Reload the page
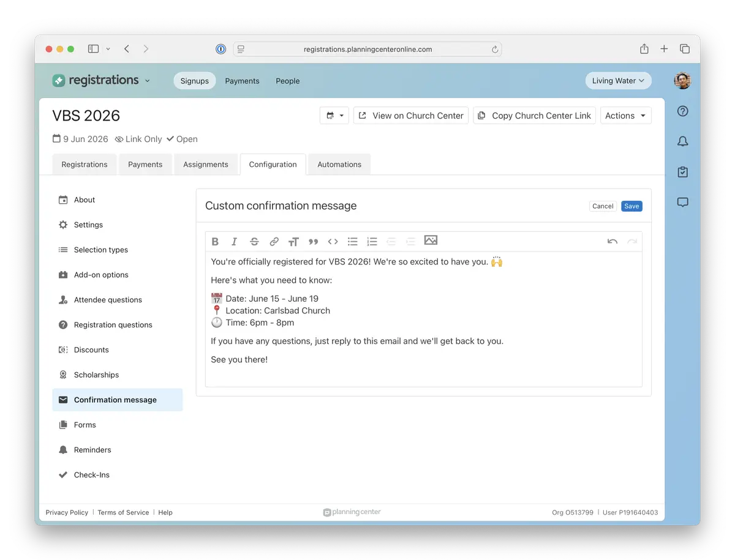 pos(495,50)
